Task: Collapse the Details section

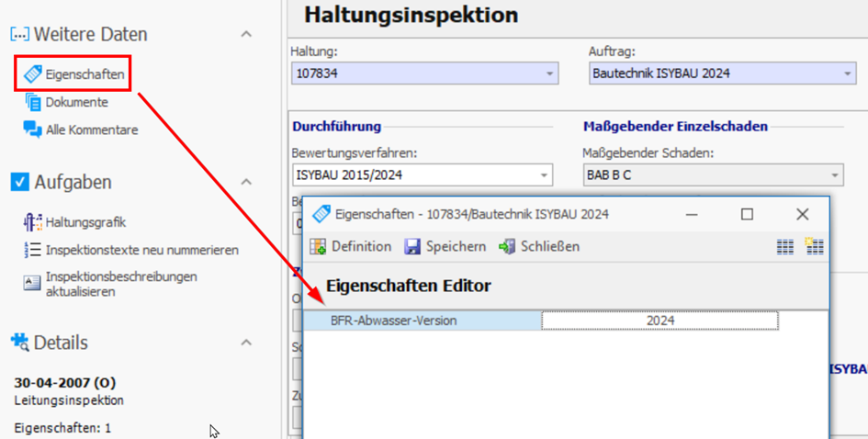Action: tap(245, 343)
